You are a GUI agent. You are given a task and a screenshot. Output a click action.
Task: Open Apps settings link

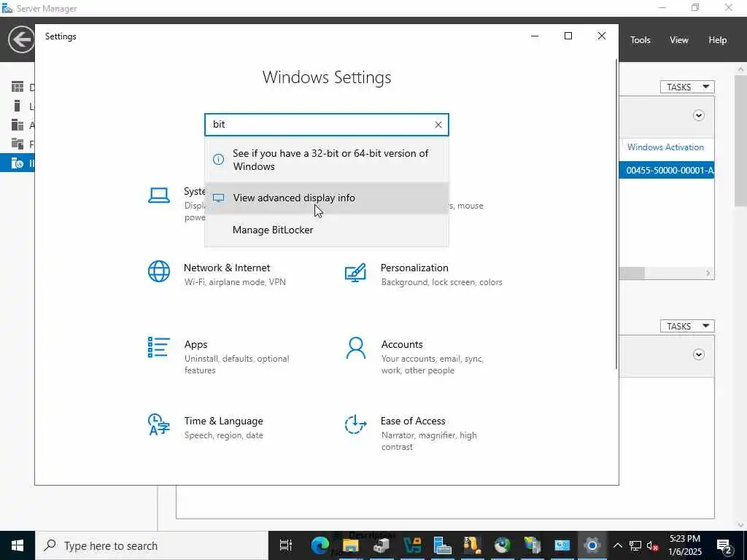tap(196, 344)
